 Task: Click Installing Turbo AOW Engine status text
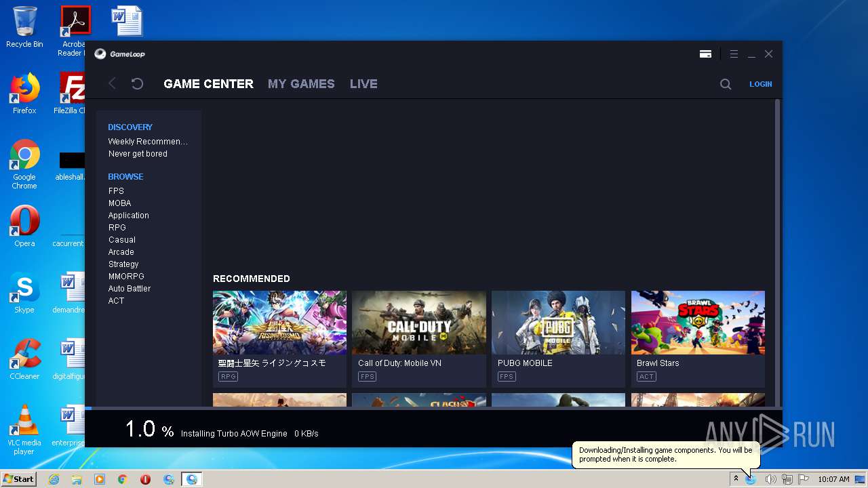click(234, 434)
